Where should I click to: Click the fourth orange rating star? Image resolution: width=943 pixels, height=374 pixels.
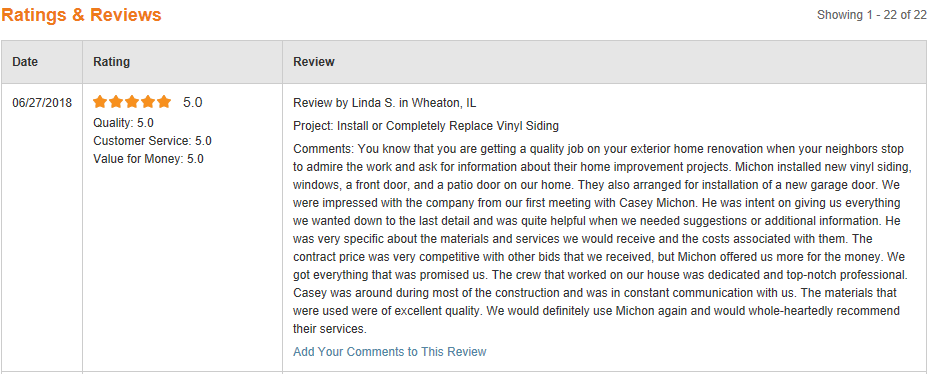tap(148, 102)
